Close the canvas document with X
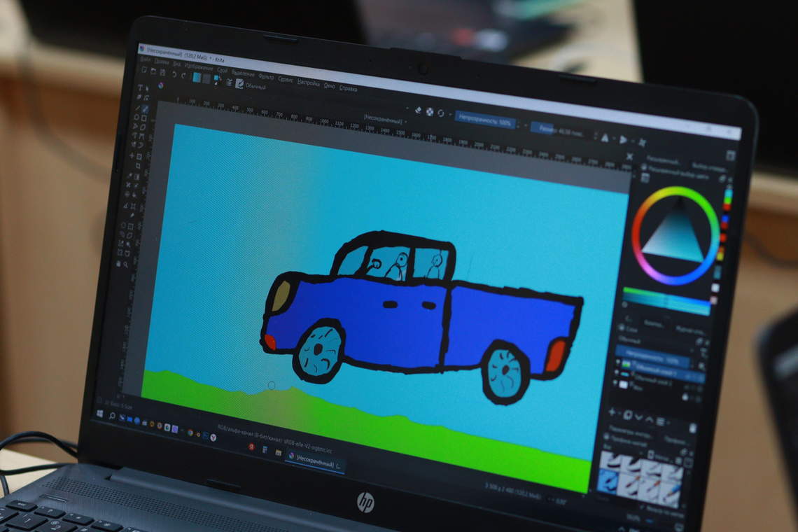The height and width of the screenshot is (532, 798). (629, 157)
